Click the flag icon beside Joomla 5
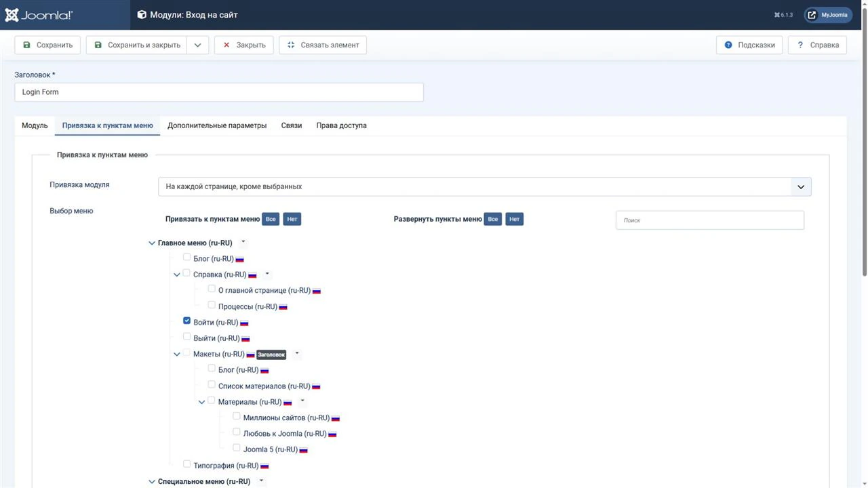This screenshot has height=488, width=868. [303, 450]
